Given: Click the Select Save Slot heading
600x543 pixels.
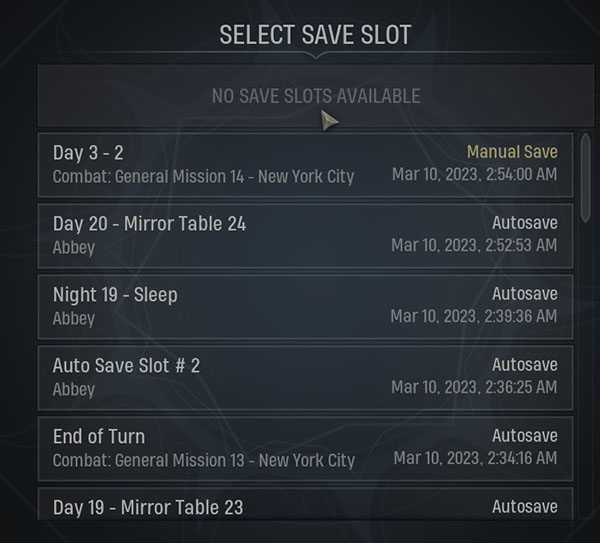Looking at the screenshot, I should pyautogui.click(x=315, y=34).
